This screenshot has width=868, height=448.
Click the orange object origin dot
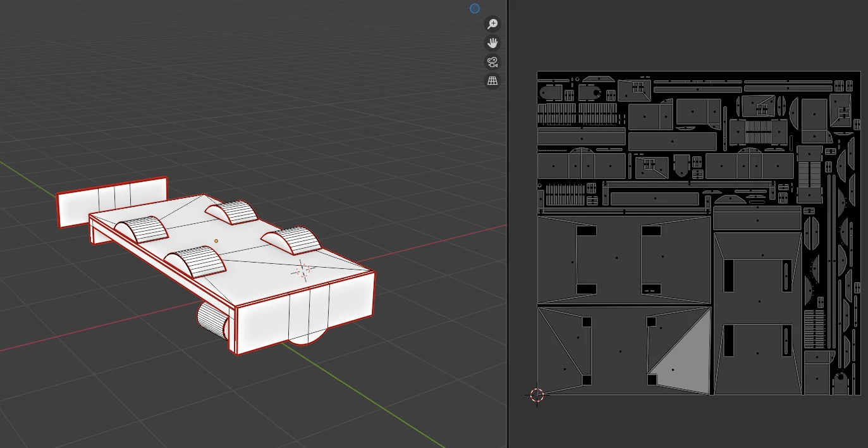point(216,241)
